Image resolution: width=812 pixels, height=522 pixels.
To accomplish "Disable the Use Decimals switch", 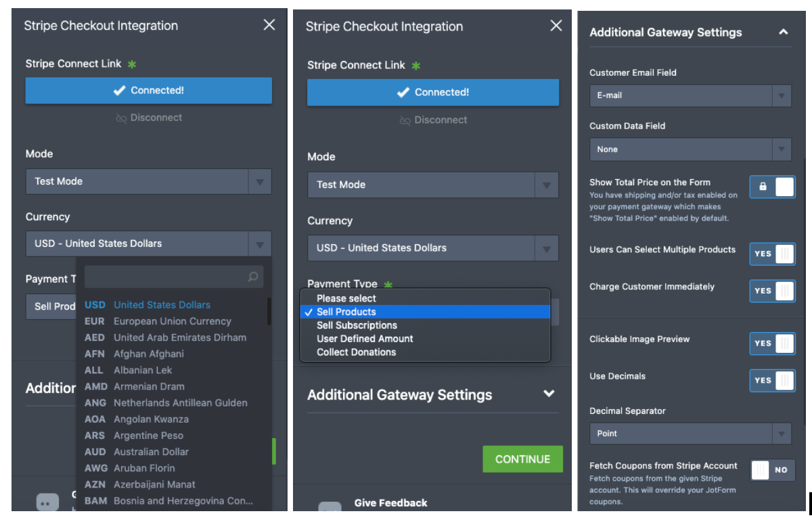I will tap(772, 380).
